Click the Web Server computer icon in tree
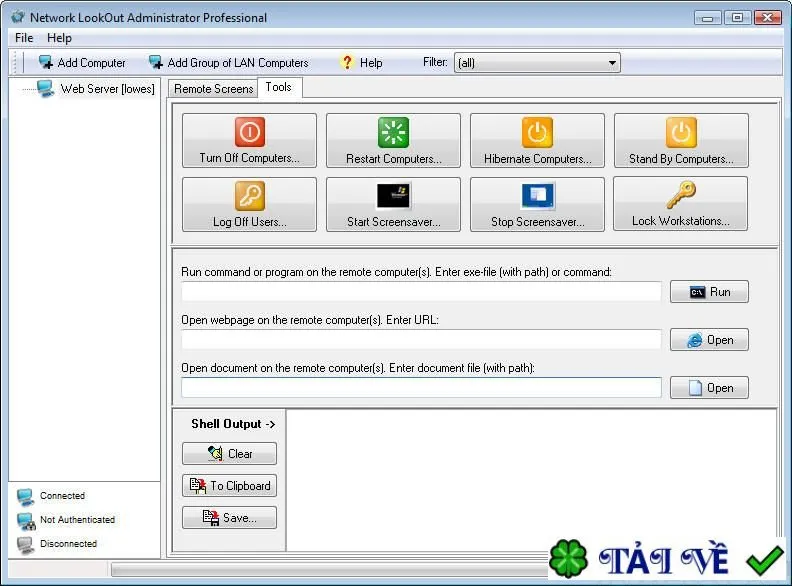This screenshot has width=792, height=586. click(x=45, y=89)
